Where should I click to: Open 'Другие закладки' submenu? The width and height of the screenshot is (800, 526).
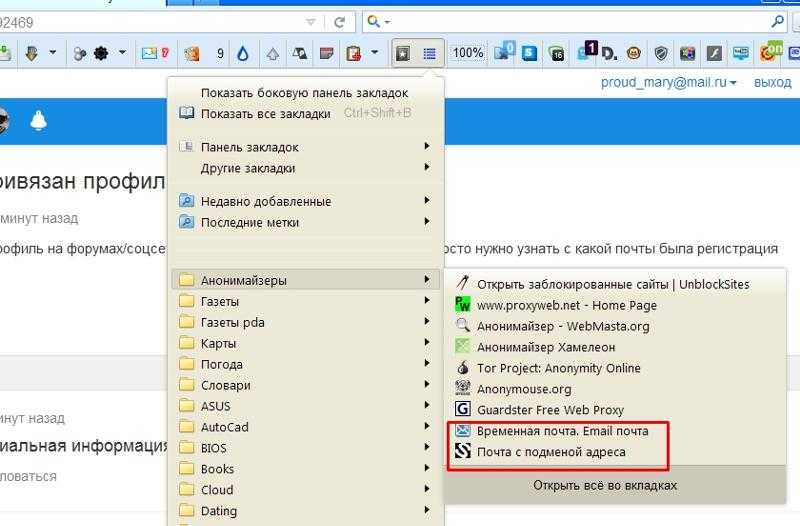(306, 168)
